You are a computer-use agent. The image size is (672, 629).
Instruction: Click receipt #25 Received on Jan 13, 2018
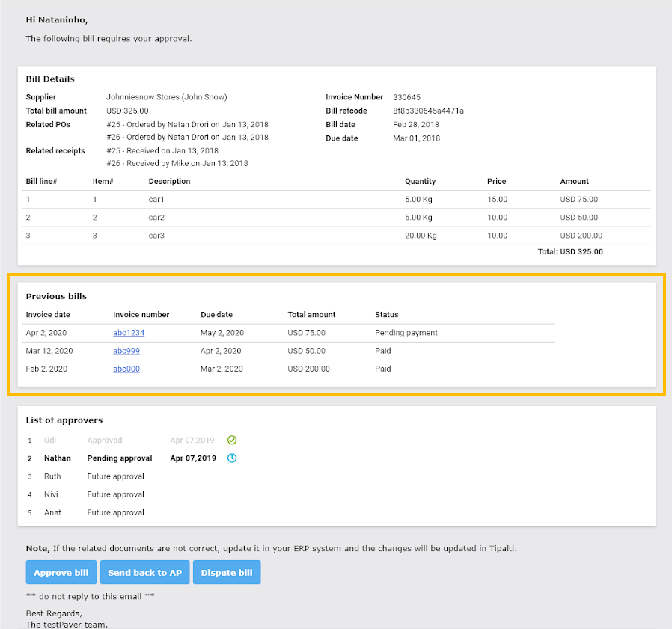[x=162, y=151]
